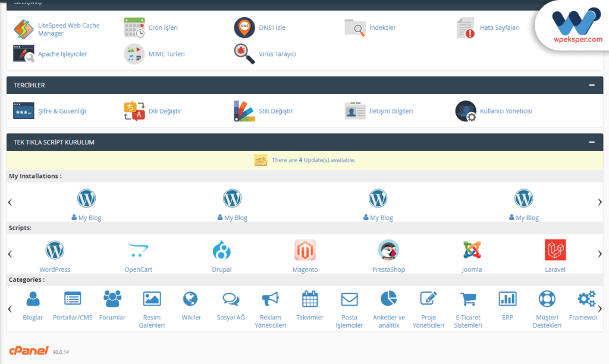
Task: Collapse the TERCİHLER section
Action: point(591,85)
